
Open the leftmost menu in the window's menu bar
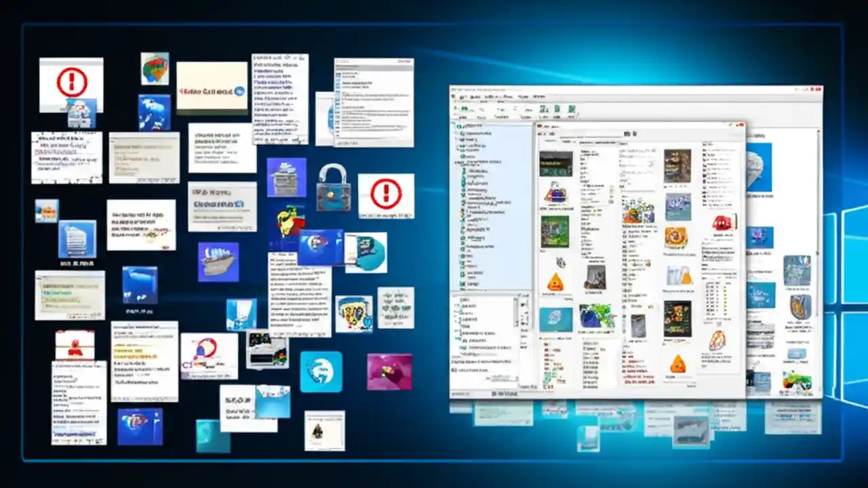point(461,97)
